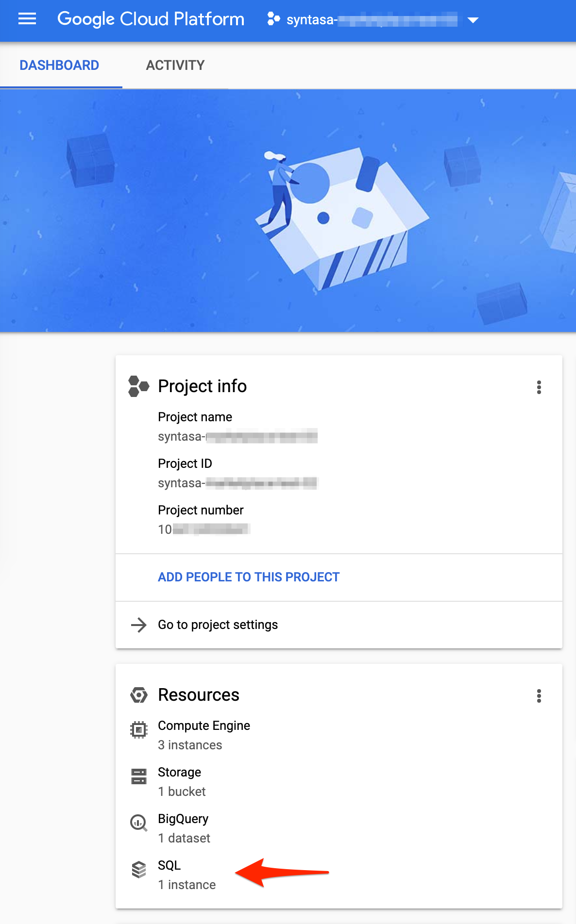576x924 pixels.
Task: Click Add People to This Project
Action: 249,577
